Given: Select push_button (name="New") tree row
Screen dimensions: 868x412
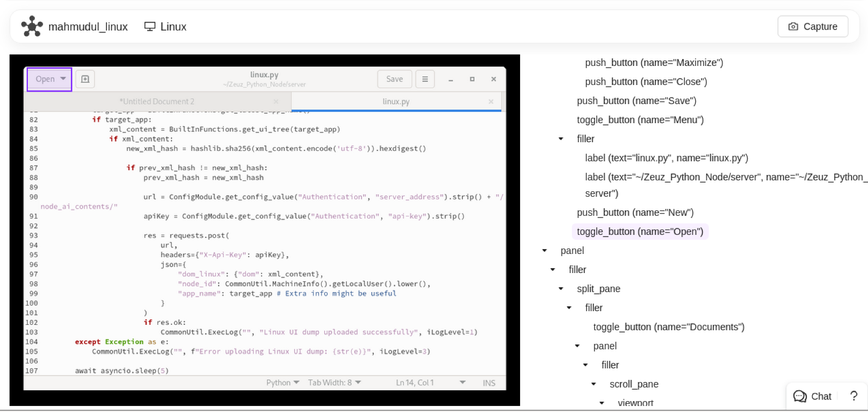Looking at the screenshot, I should pyautogui.click(x=635, y=213).
